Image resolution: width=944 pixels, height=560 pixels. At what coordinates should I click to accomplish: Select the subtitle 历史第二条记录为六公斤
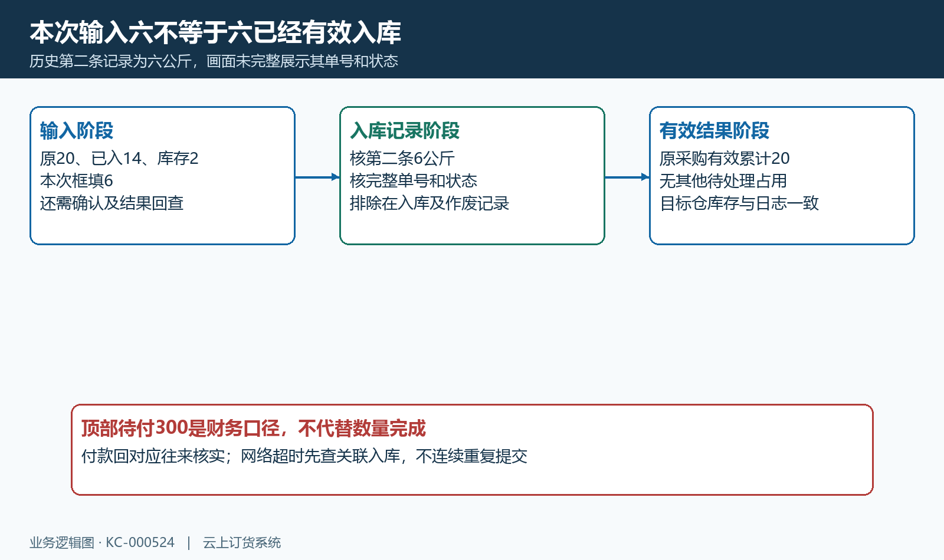(x=110, y=61)
